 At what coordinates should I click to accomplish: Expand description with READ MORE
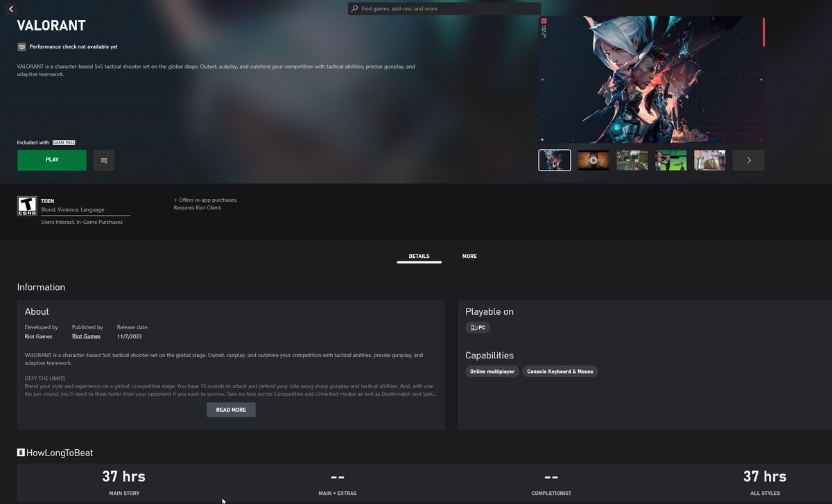click(231, 410)
